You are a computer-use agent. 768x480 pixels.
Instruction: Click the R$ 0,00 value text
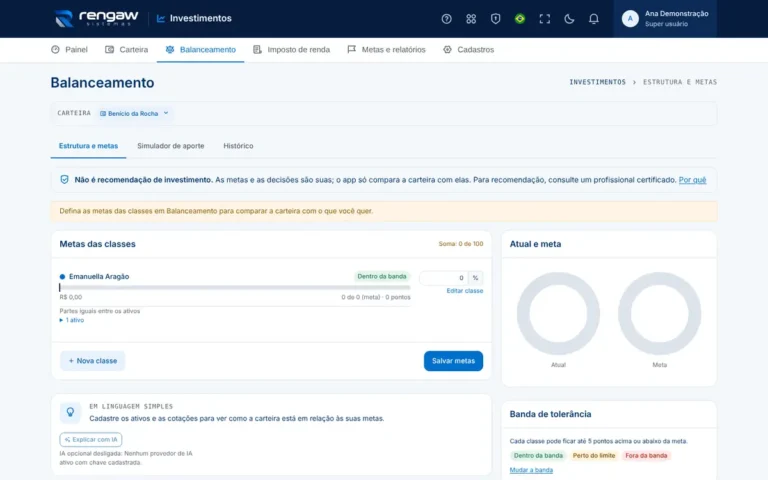pos(71,297)
